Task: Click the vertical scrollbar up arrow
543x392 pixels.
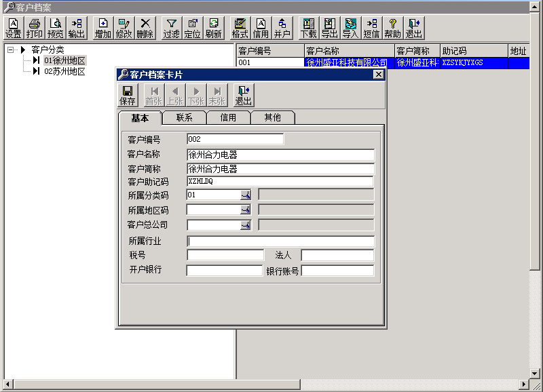Action: point(535,7)
